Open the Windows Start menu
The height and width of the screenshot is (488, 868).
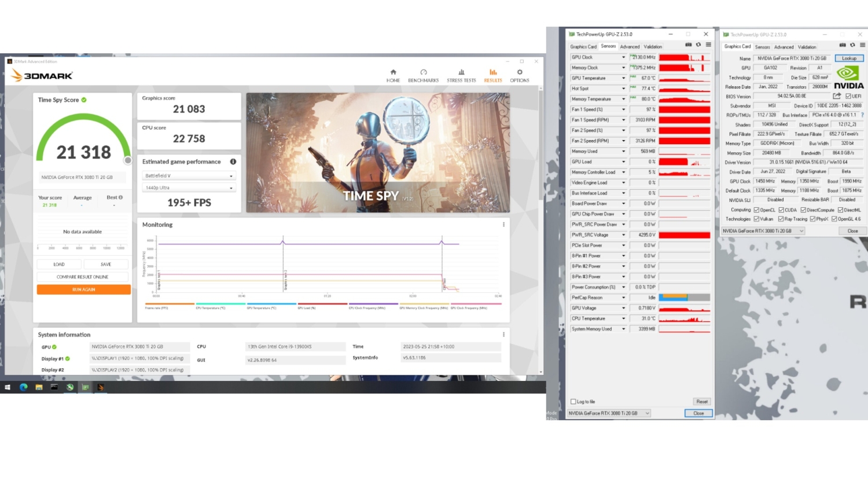click(8, 387)
